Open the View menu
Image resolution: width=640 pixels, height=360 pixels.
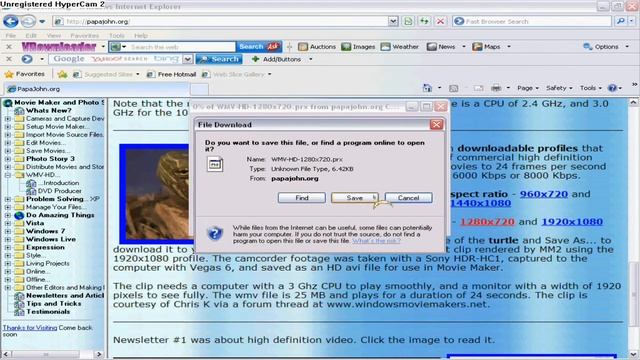[53, 36]
